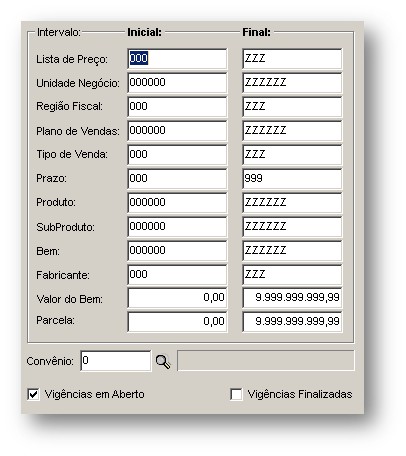Select the Lista de Preço initial field
The width and height of the screenshot is (406, 456).
tap(177, 59)
